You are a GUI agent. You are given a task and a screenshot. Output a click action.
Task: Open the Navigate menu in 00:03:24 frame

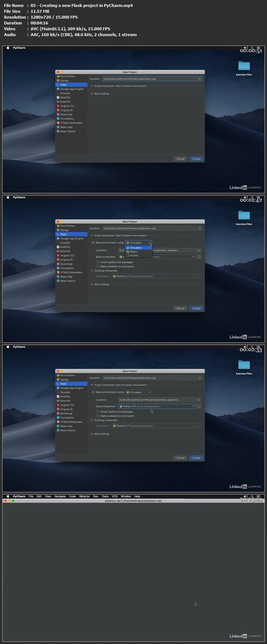pos(60,496)
